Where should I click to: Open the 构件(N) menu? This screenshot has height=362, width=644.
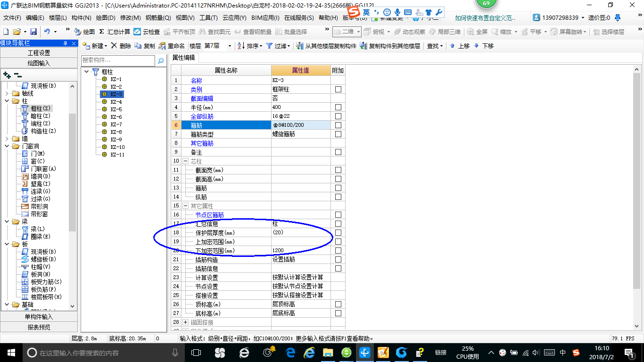(x=81, y=17)
